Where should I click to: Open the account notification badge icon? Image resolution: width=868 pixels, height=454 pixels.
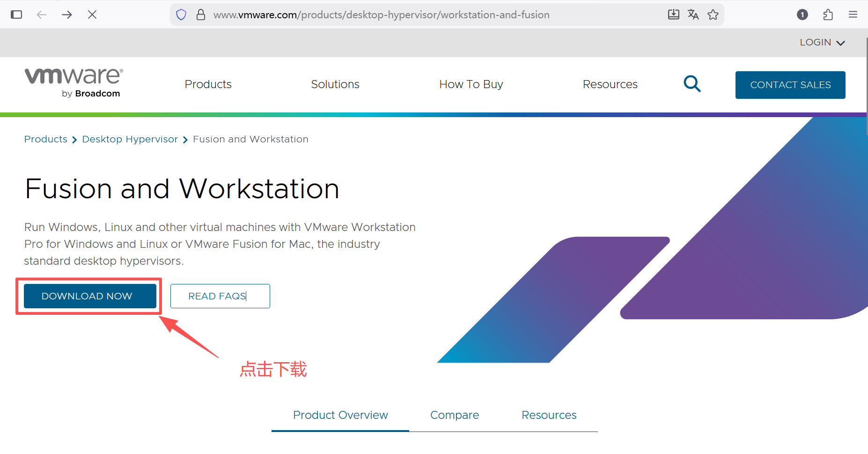(x=802, y=15)
